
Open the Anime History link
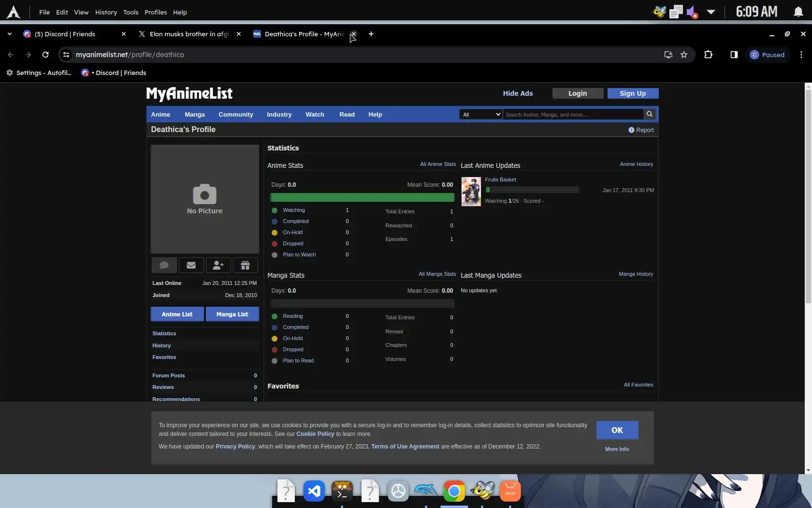pyautogui.click(x=637, y=164)
